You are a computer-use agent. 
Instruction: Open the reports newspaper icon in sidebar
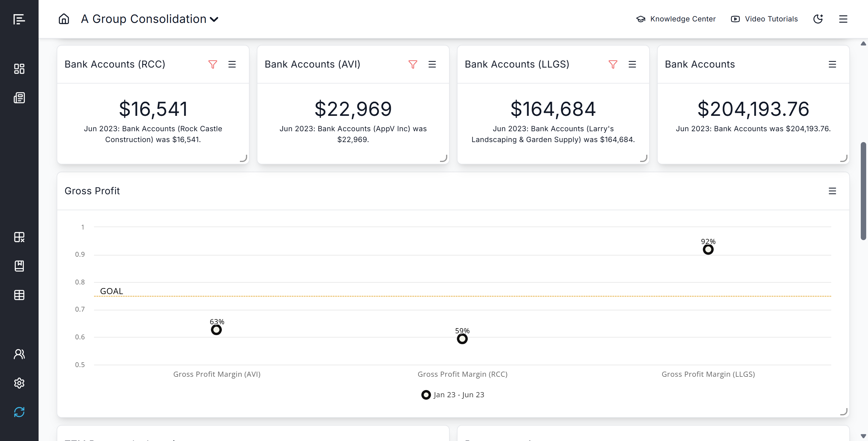[19, 98]
